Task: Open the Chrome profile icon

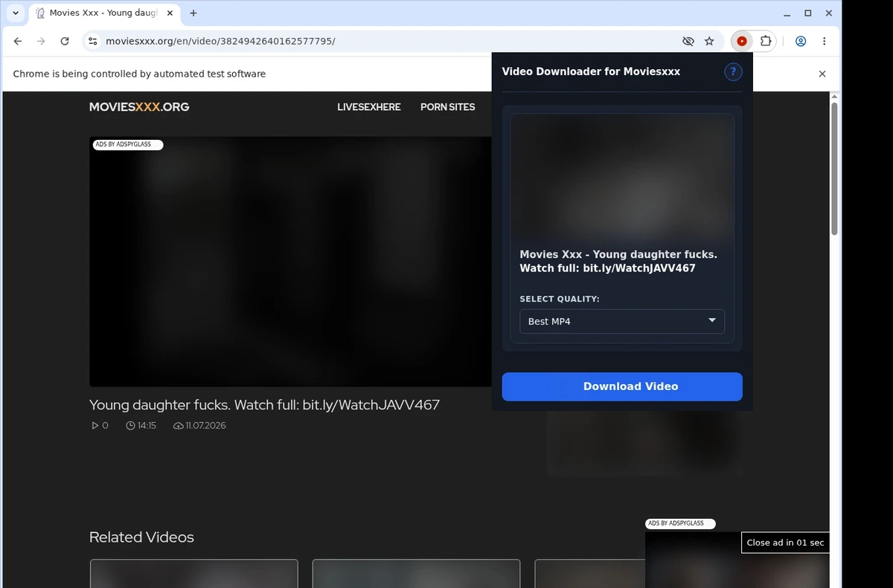Action: click(801, 41)
